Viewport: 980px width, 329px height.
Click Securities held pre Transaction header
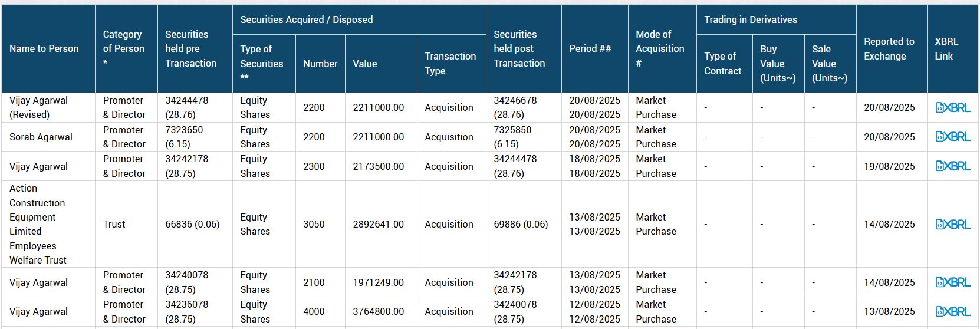(x=190, y=49)
